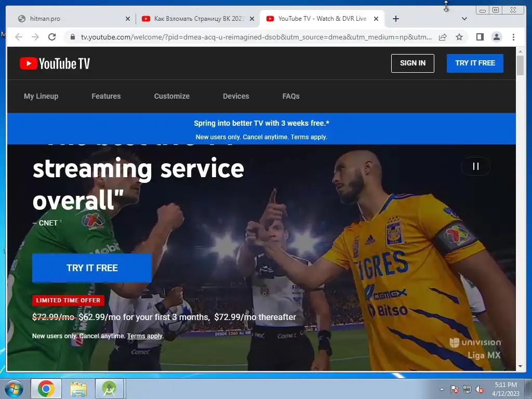
Task: Open a new browser tab
Action: click(395, 19)
